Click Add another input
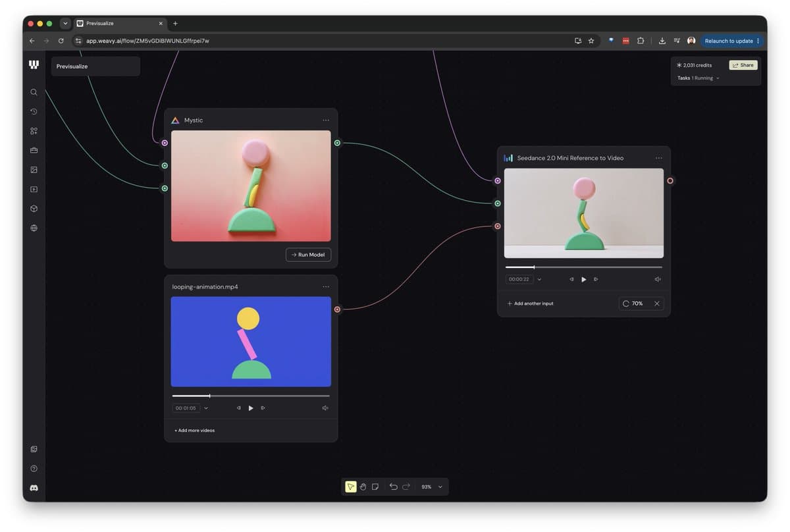790x532 pixels. click(x=530, y=304)
